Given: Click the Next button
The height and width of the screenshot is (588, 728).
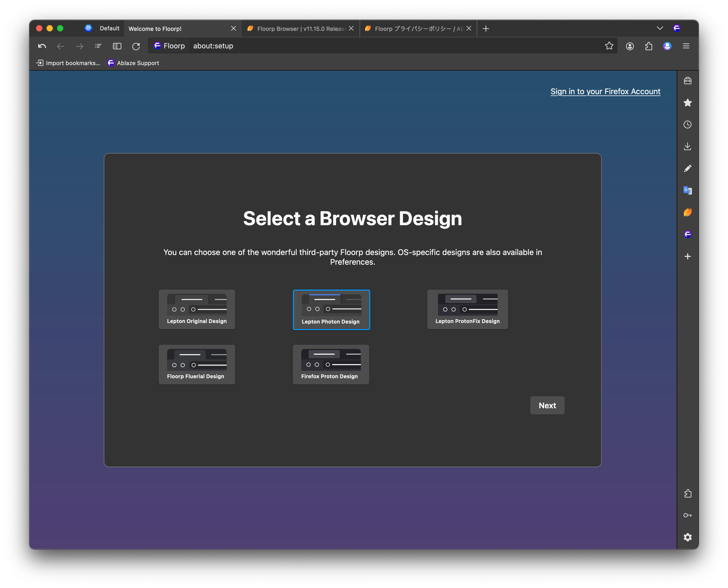Looking at the screenshot, I should [x=547, y=405].
